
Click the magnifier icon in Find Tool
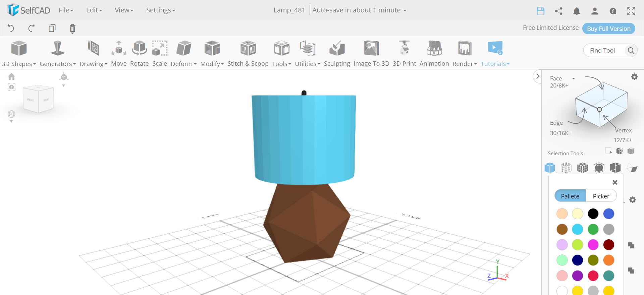[x=631, y=50]
